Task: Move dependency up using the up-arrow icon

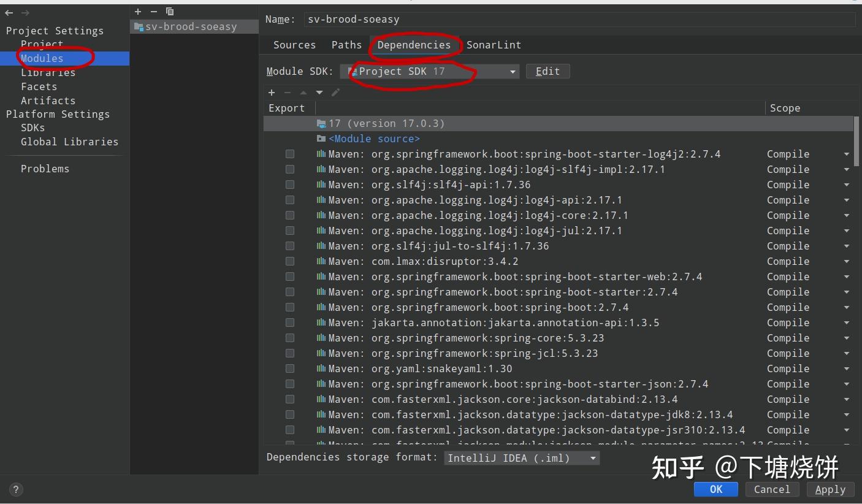Action: pyautogui.click(x=303, y=93)
